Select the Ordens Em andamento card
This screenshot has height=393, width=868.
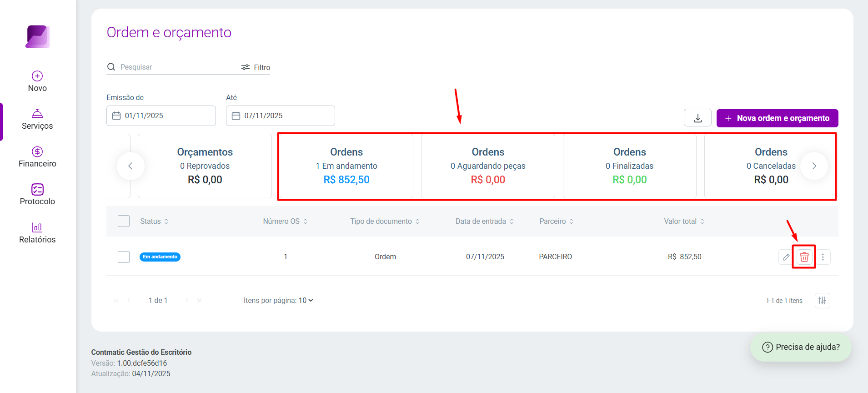coord(346,166)
